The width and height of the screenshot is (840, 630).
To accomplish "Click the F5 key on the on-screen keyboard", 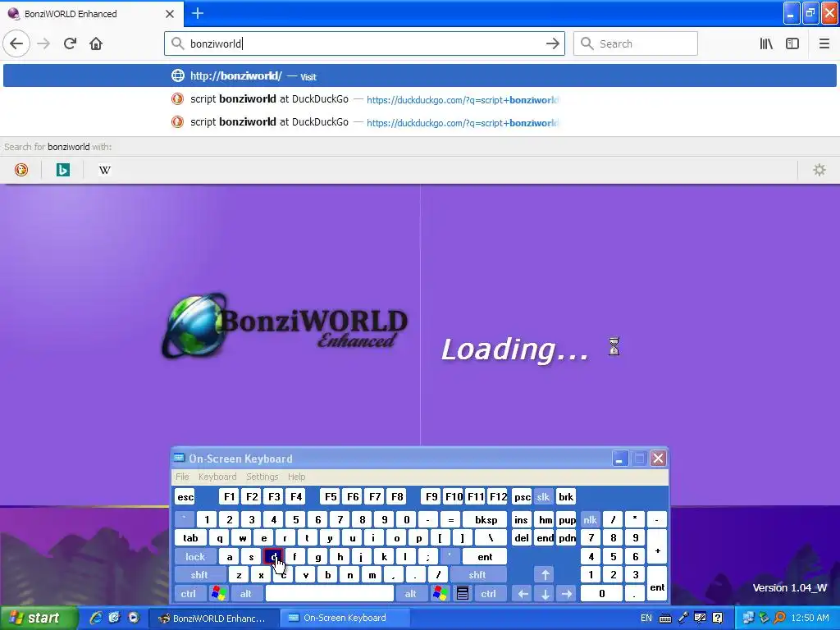I will pos(331,497).
